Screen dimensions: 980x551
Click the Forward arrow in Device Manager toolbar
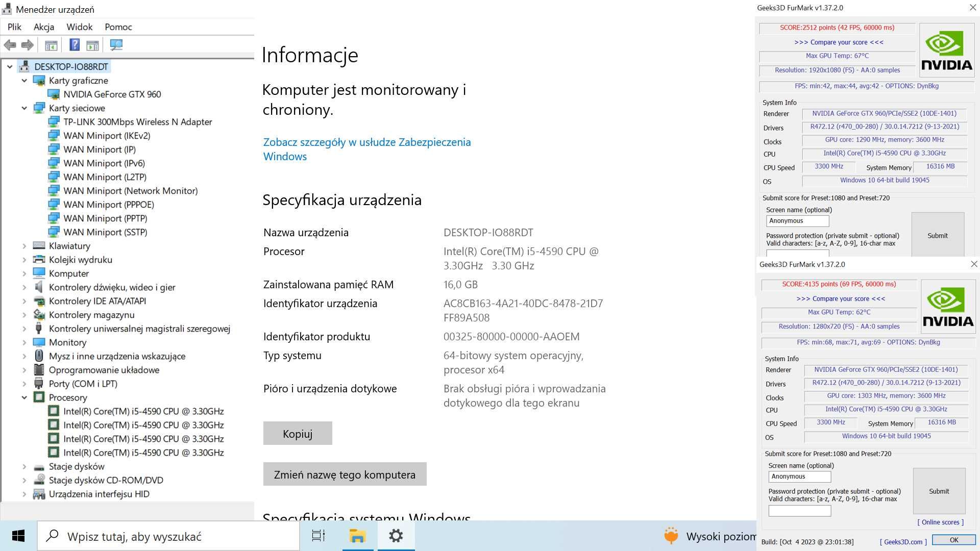(x=28, y=45)
